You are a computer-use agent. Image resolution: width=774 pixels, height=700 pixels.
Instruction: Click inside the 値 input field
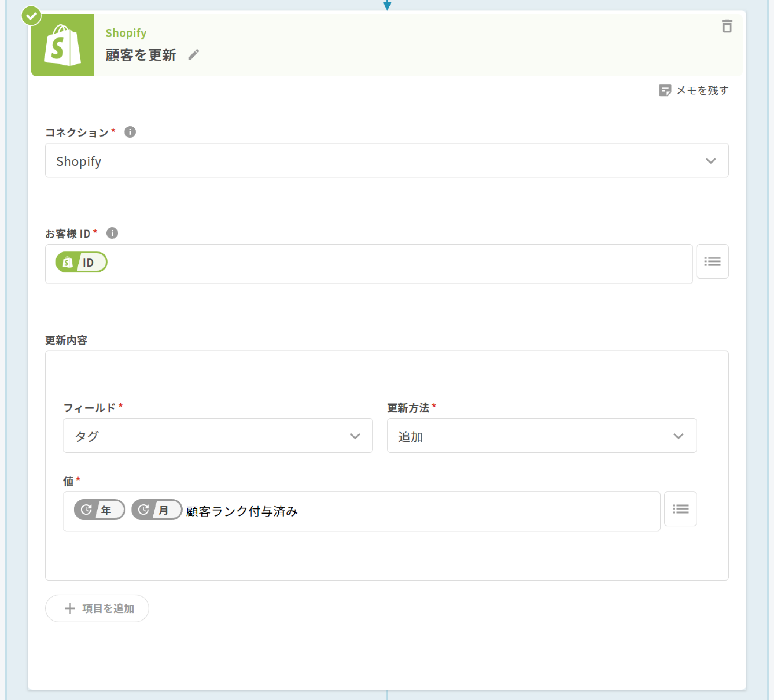tap(461, 512)
